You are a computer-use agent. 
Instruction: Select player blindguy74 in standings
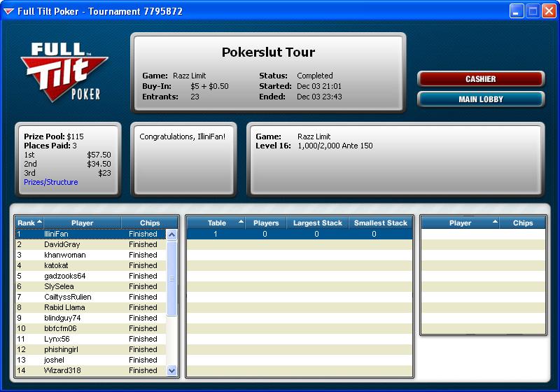(91, 318)
